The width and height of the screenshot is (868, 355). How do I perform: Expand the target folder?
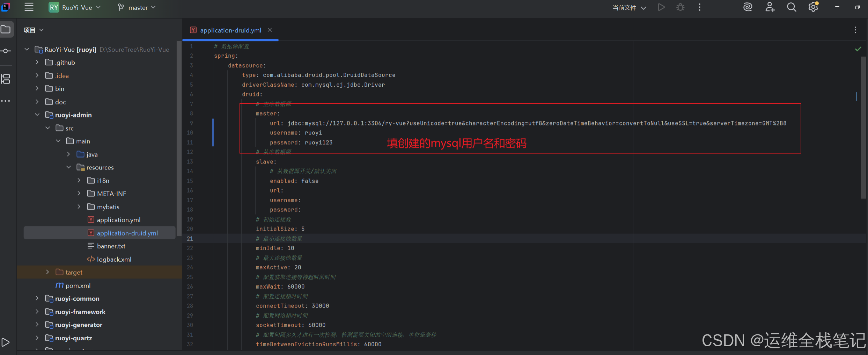click(x=48, y=272)
